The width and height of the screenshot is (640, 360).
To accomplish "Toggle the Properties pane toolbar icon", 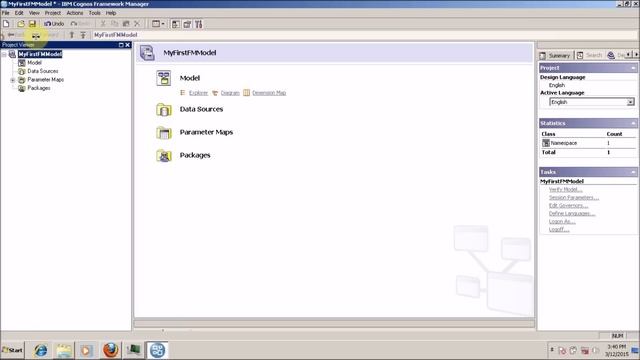I will pyautogui.click(x=187, y=24).
